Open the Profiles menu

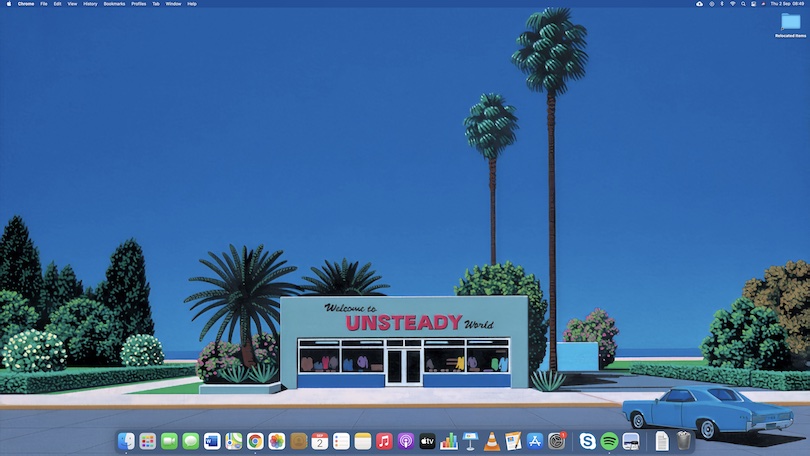point(138,4)
